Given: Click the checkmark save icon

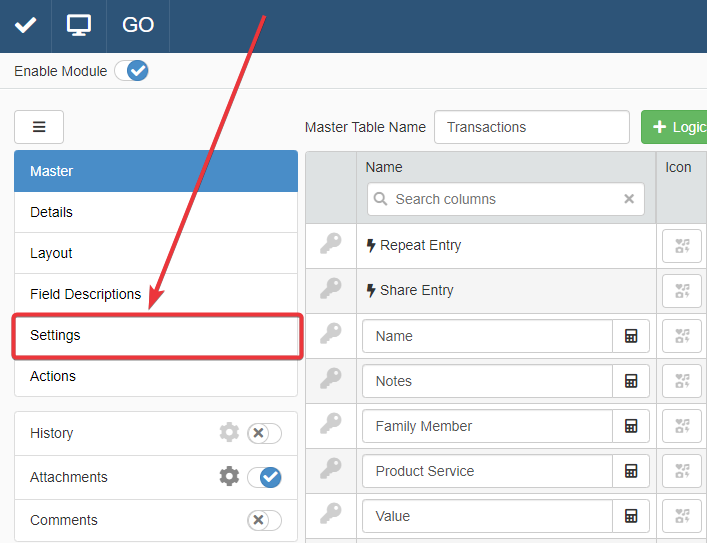Looking at the screenshot, I should (x=25, y=25).
